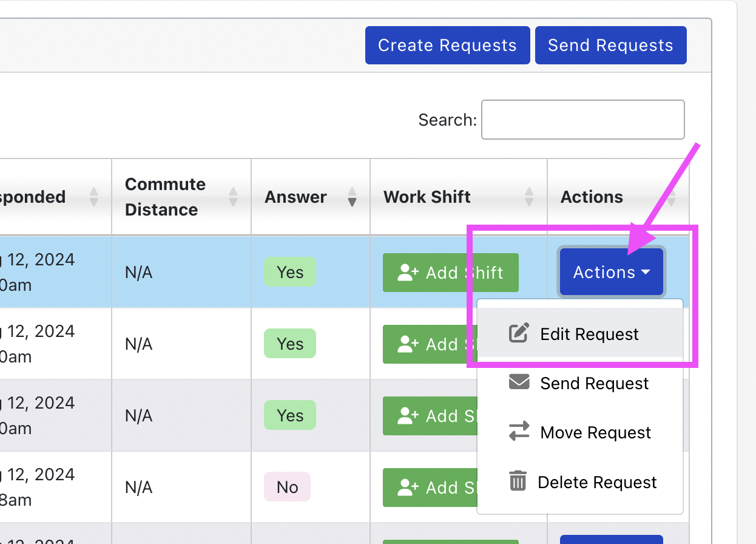Choose Edit Request from the menu

pyautogui.click(x=580, y=334)
